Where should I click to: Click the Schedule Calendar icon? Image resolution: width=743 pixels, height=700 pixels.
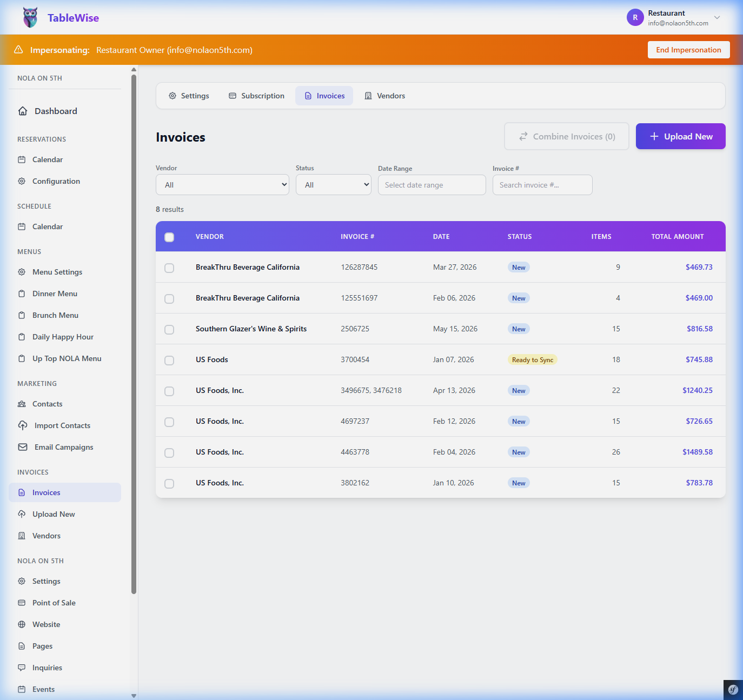pos(22,226)
